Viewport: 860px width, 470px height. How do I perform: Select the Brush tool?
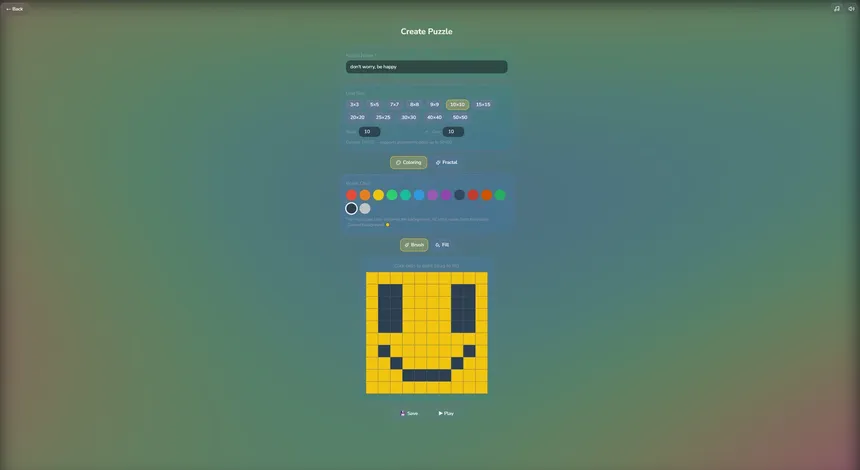pos(414,245)
